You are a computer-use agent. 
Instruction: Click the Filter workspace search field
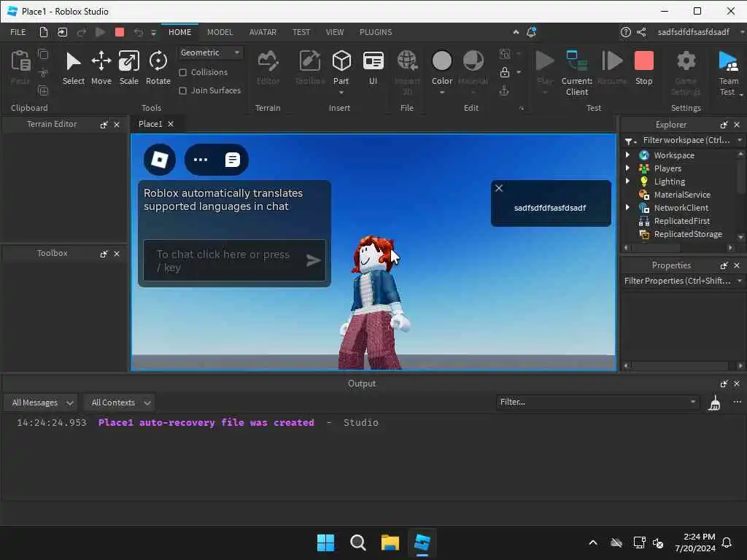point(685,140)
